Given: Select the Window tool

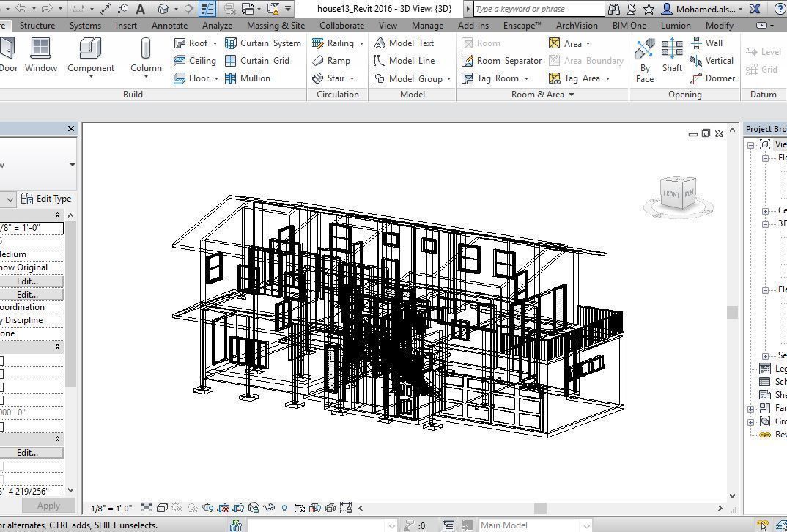Looking at the screenshot, I should 40,55.
